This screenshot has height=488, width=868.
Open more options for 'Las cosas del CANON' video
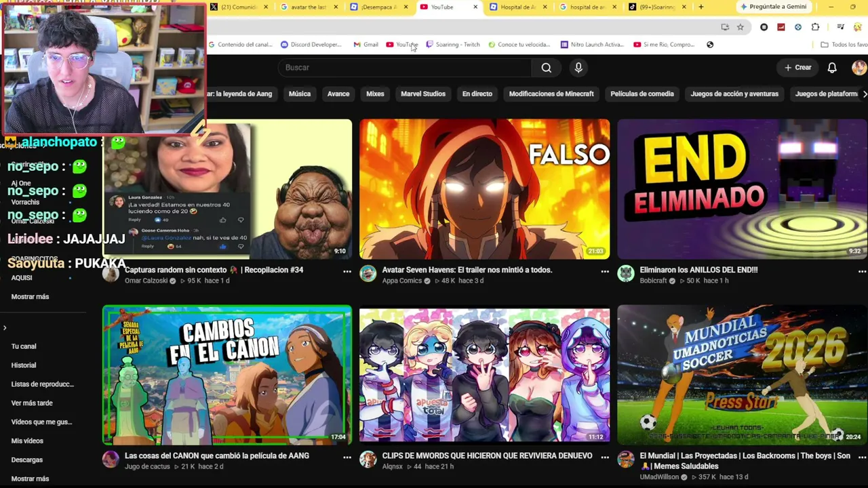point(347,457)
